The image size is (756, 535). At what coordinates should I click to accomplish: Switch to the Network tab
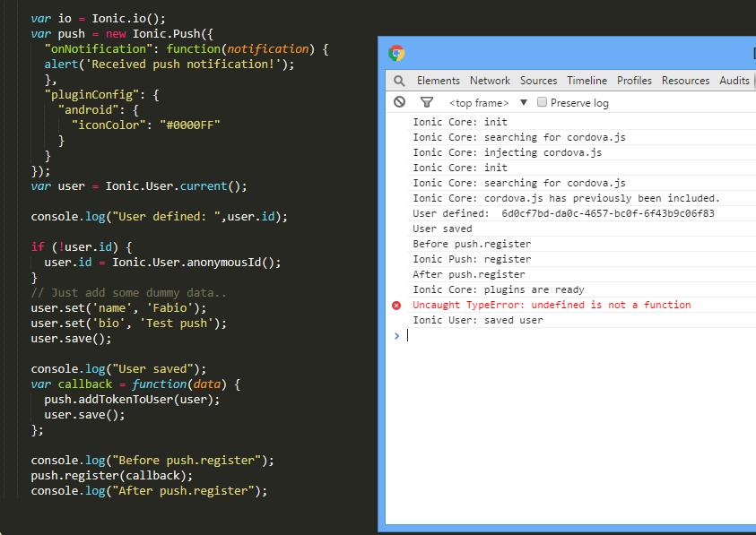click(x=490, y=81)
